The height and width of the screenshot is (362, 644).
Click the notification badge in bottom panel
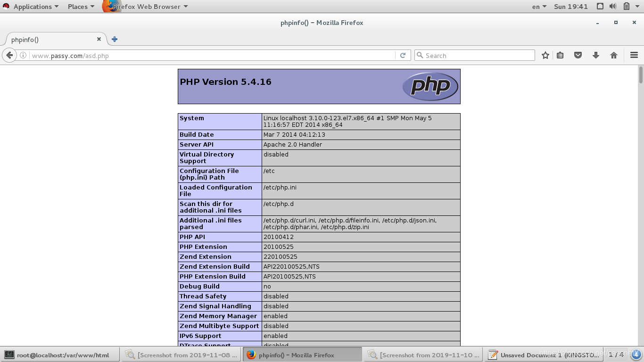[636, 354]
